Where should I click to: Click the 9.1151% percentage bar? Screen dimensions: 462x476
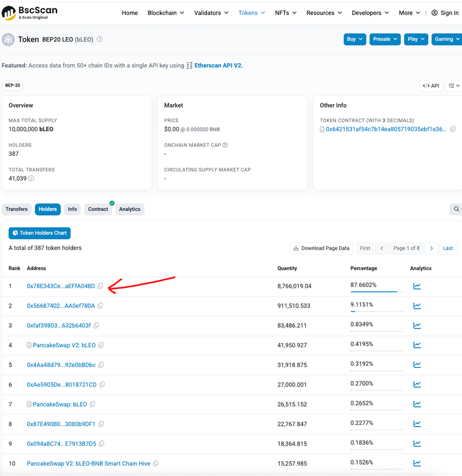point(377,311)
